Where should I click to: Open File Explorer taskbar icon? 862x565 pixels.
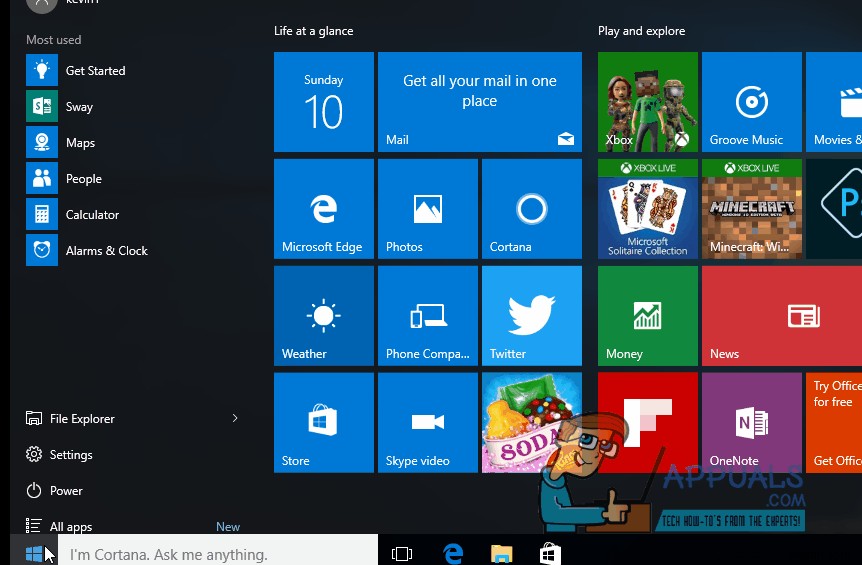pos(501,553)
